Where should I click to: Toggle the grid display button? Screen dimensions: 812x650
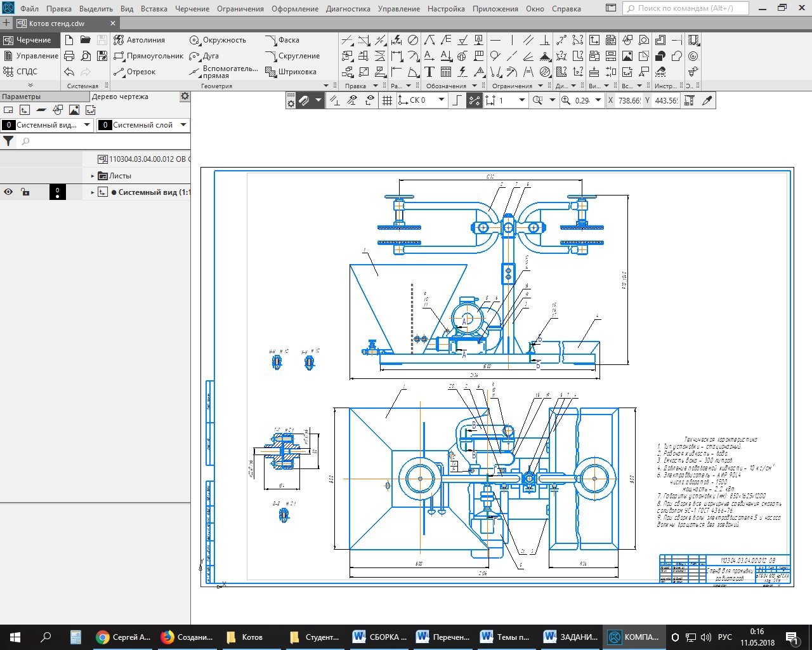pos(387,100)
